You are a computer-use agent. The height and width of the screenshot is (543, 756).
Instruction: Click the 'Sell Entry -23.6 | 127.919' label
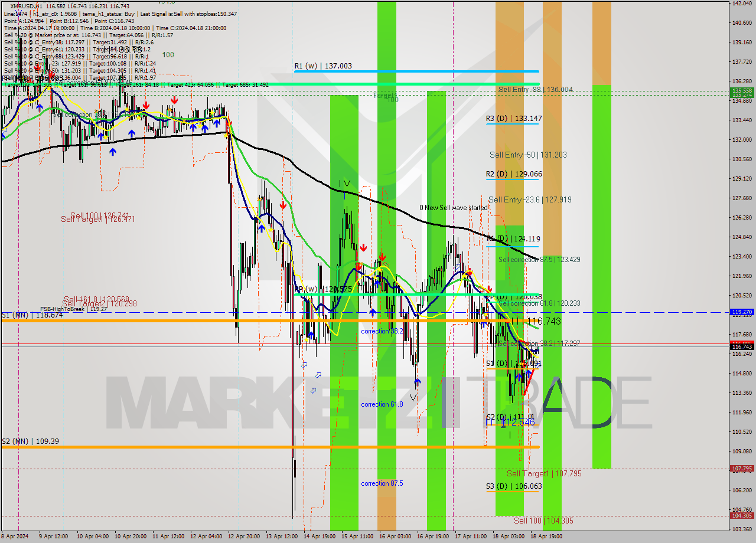(x=530, y=200)
